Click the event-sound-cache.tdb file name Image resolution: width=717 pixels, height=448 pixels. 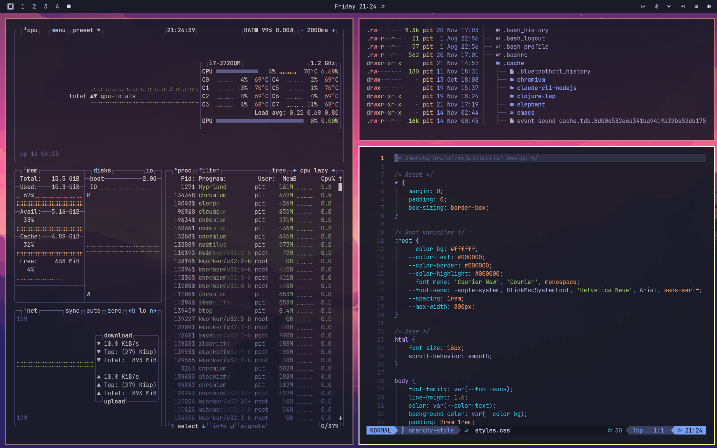click(x=611, y=121)
